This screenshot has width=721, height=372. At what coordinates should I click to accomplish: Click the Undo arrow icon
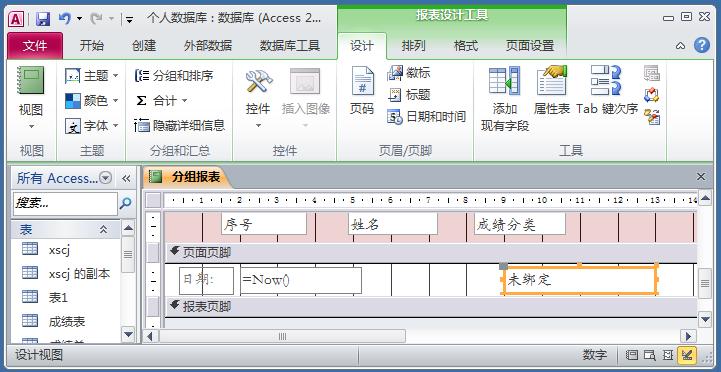pos(64,18)
